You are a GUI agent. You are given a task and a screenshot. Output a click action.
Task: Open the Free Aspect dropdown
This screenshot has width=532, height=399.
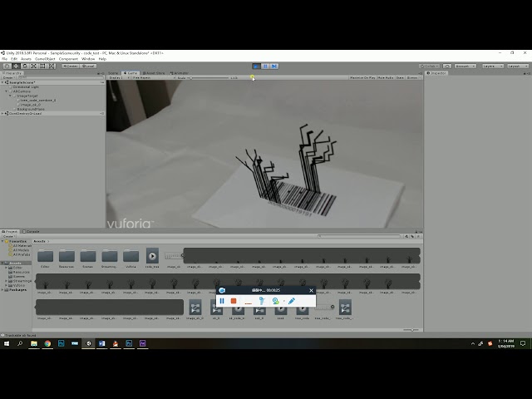154,77
